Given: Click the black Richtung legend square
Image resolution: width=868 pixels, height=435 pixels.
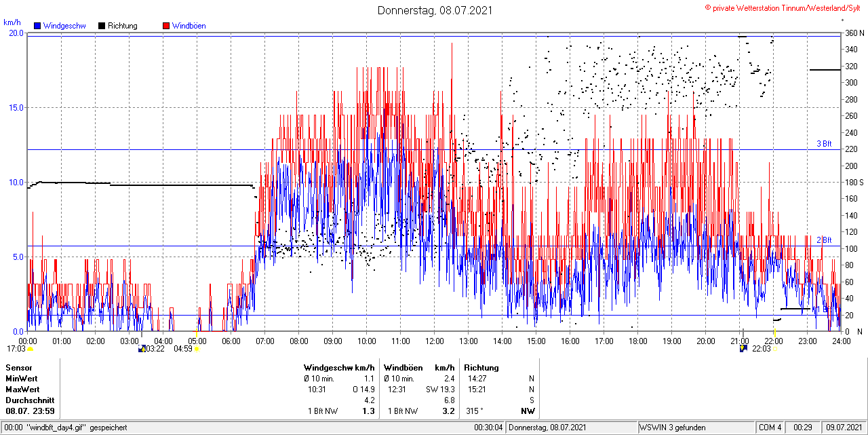Looking at the screenshot, I should tap(102, 26).
